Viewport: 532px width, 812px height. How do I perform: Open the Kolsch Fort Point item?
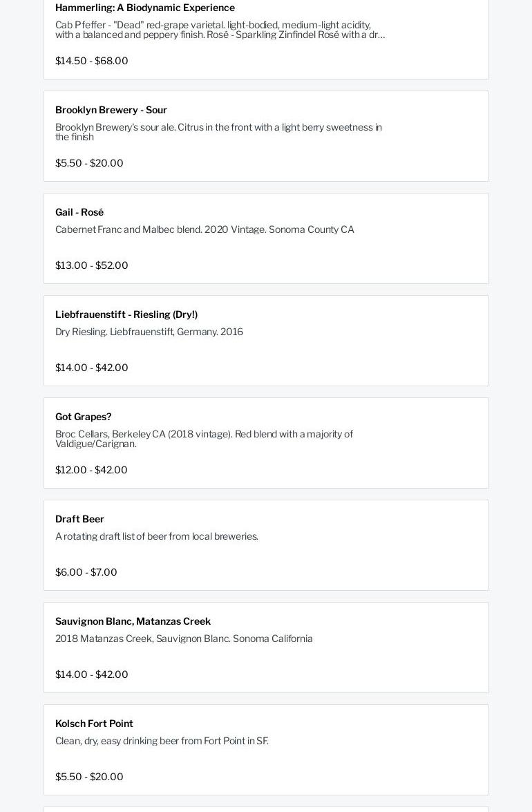coord(94,724)
